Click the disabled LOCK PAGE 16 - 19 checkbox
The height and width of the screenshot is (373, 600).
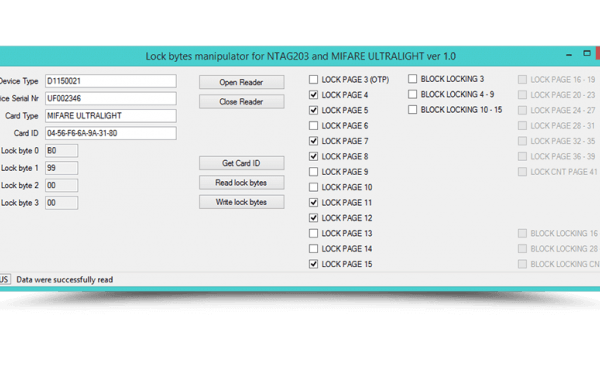(522, 80)
